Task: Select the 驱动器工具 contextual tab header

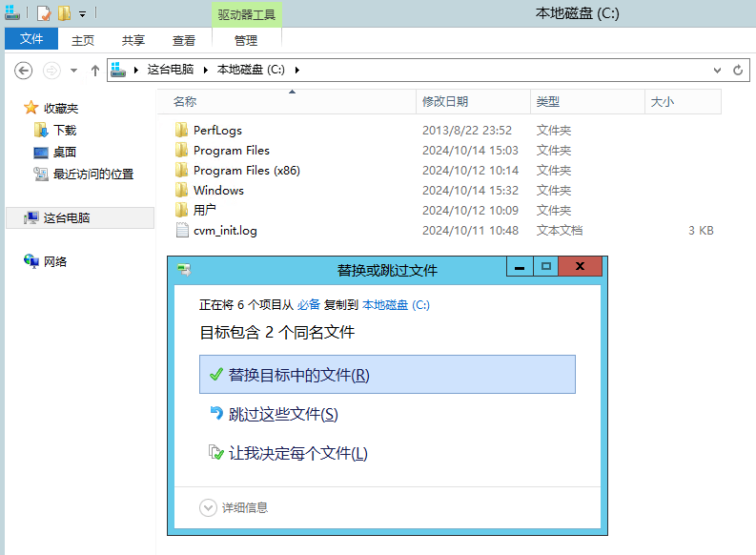Action: (x=246, y=14)
